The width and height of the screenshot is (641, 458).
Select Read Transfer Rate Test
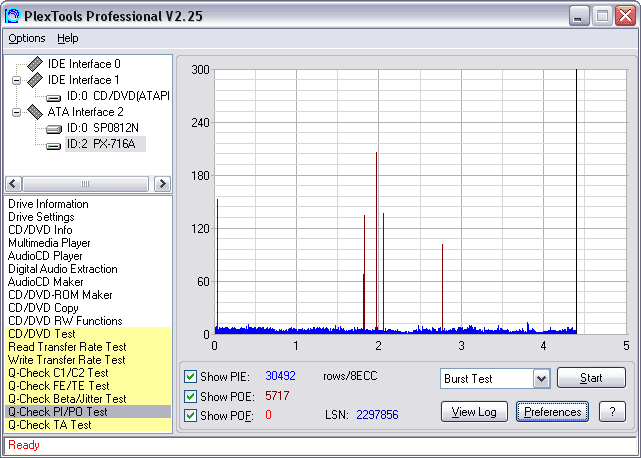pyautogui.click(x=88, y=347)
